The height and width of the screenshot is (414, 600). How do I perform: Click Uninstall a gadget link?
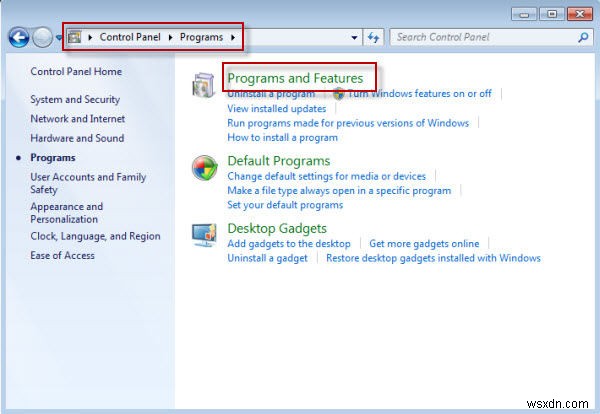(267, 258)
